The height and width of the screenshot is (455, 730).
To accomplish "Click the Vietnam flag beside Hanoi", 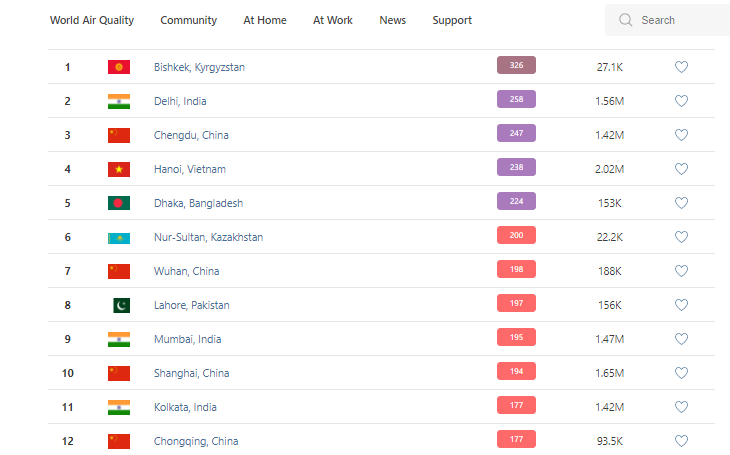I will coord(119,169).
